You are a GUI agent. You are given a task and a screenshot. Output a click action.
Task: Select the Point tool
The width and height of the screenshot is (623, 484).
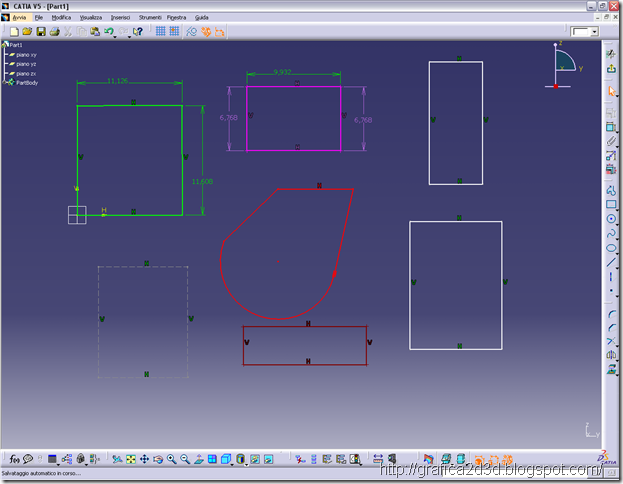point(611,291)
